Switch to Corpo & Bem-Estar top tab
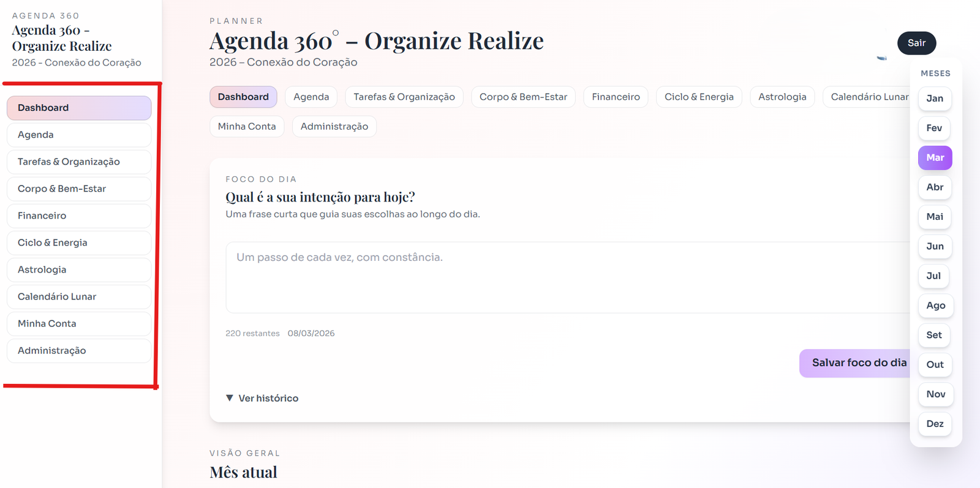This screenshot has height=488, width=980. click(x=523, y=97)
